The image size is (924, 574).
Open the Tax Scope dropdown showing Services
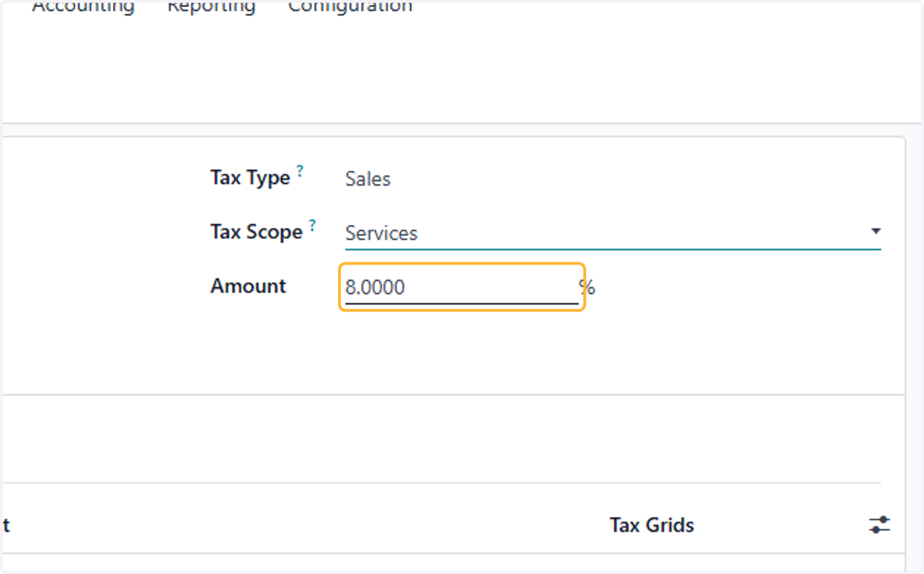[x=613, y=233]
